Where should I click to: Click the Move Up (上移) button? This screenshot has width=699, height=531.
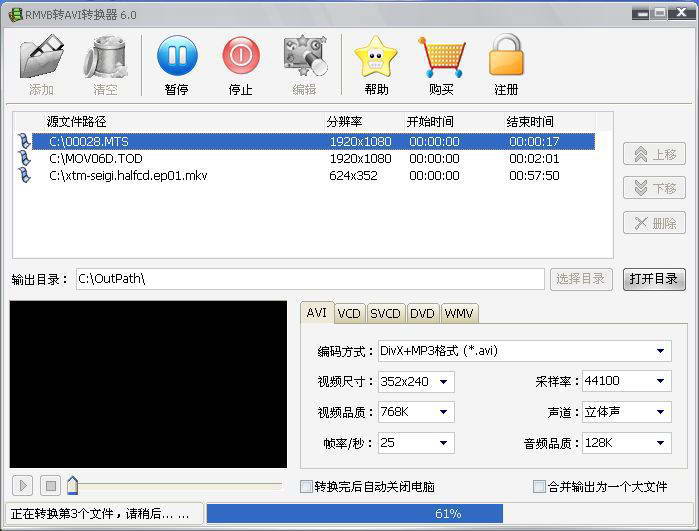654,155
